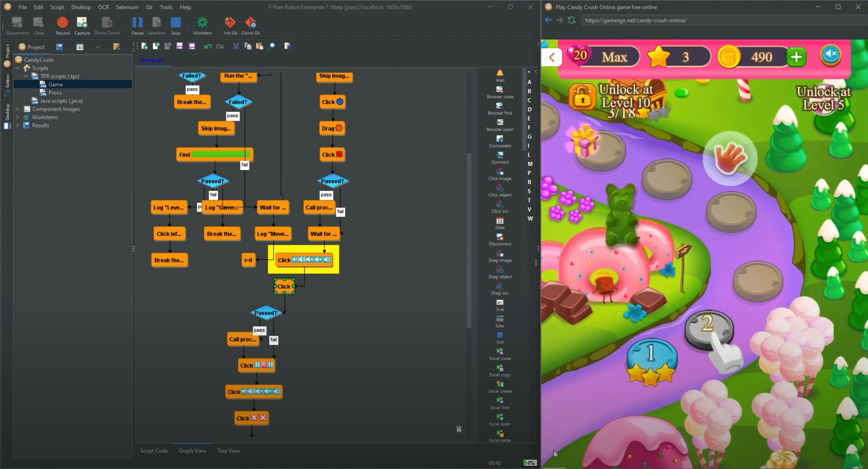Click the Alert command in palette

pyautogui.click(x=500, y=76)
